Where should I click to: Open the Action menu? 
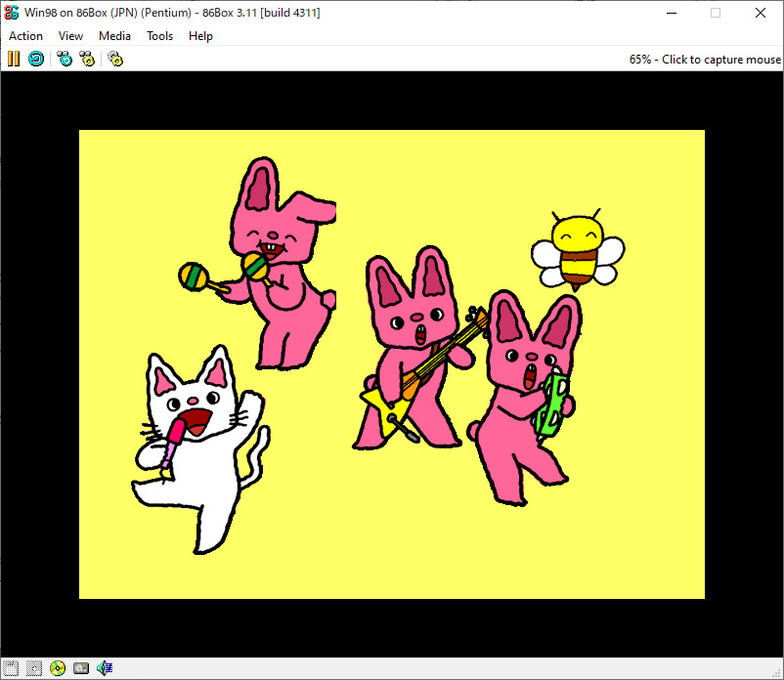(x=26, y=36)
